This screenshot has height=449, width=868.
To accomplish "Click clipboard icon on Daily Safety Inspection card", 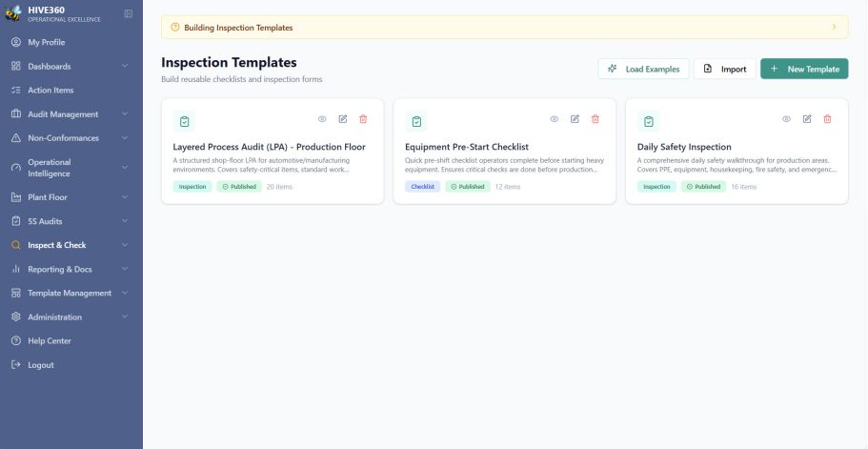I will (648, 121).
